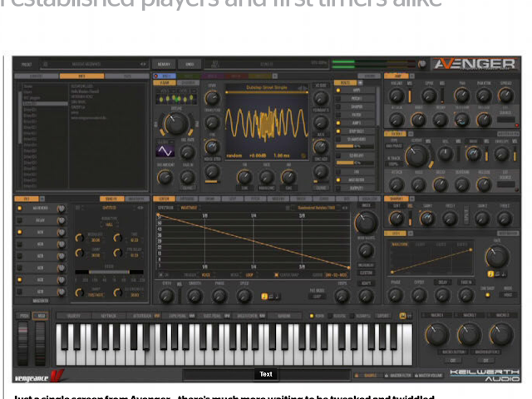
Task: Click the modulation wheel
Action: click(x=40, y=343)
